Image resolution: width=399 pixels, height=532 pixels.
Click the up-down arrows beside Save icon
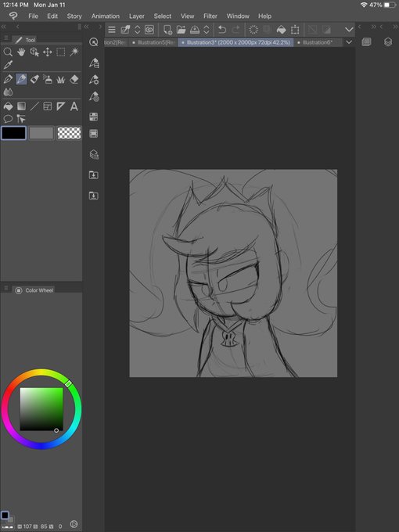[x=207, y=30]
